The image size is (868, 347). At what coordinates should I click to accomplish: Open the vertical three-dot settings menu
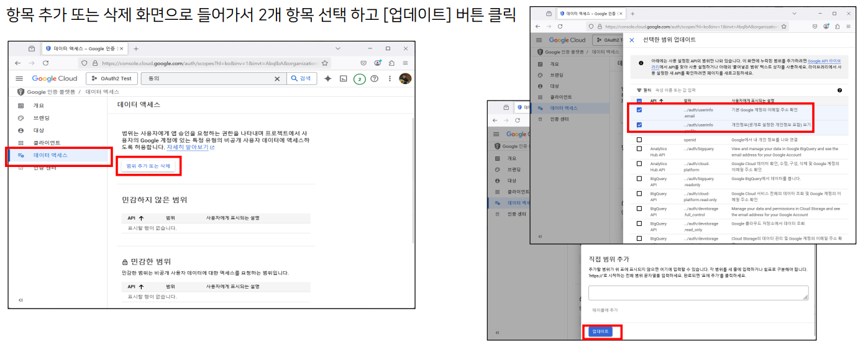[x=390, y=79]
